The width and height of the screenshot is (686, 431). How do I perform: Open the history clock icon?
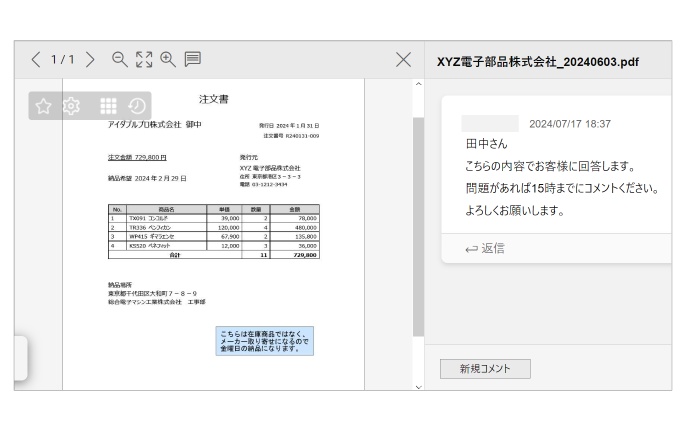(x=136, y=106)
